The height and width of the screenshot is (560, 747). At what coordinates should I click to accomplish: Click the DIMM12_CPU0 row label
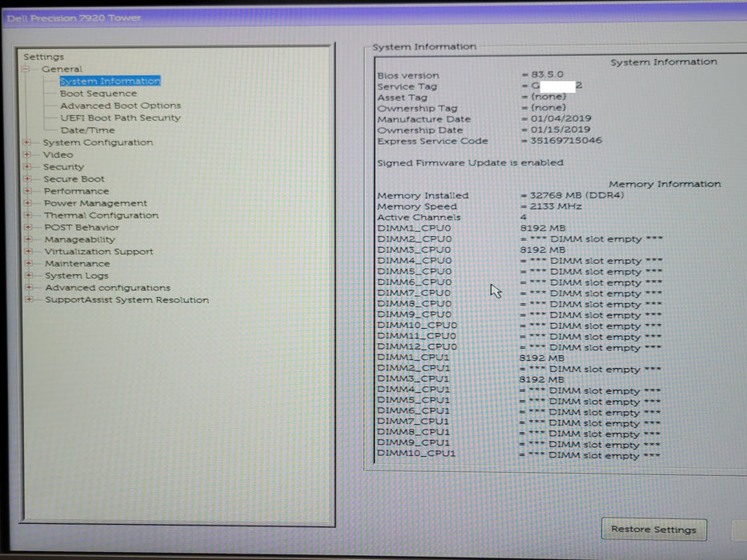tap(417, 346)
